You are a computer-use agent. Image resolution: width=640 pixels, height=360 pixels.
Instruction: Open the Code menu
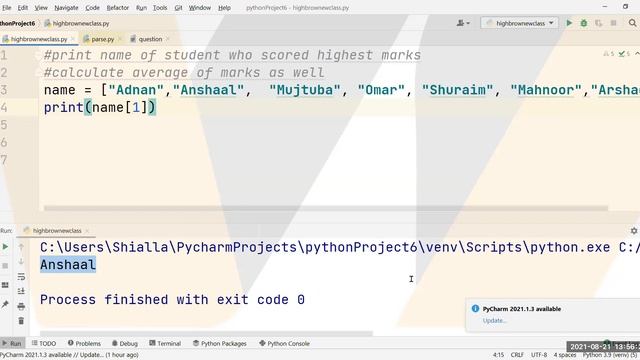tap(92, 7)
